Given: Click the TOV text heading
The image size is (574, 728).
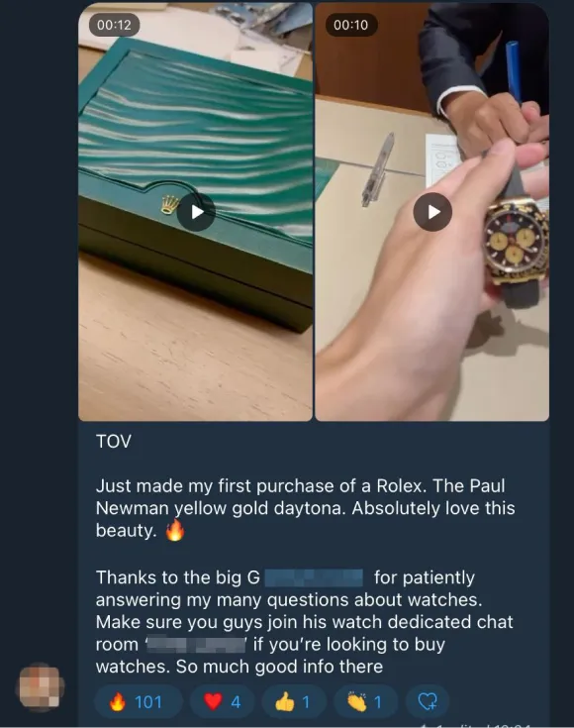Looking at the screenshot, I should tap(114, 441).
